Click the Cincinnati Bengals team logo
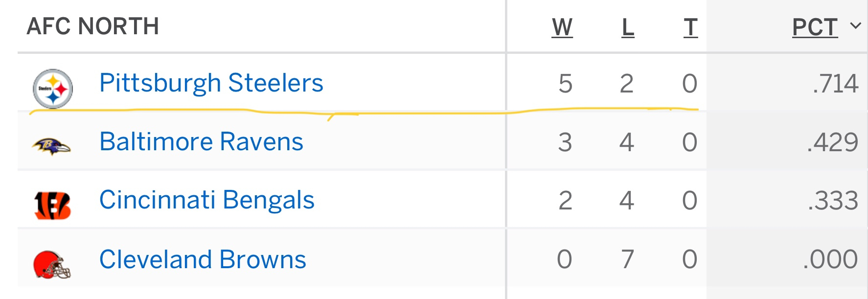 [x=52, y=205]
